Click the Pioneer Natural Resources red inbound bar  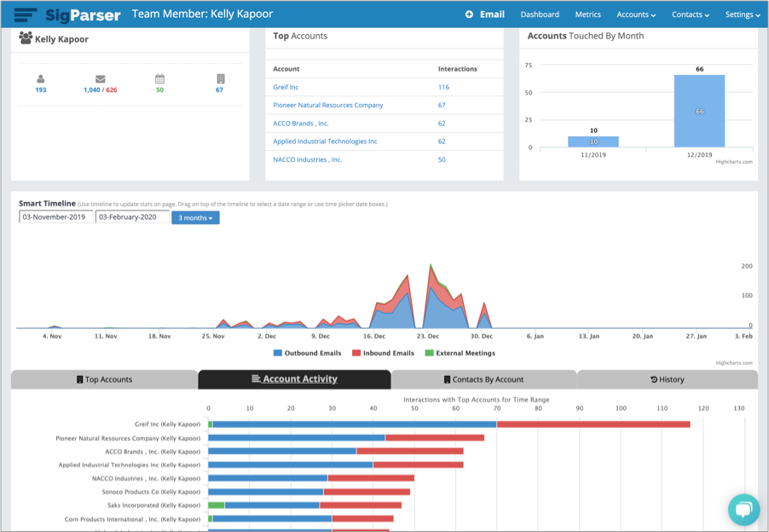pyautogui.click(x=435, y=438)
